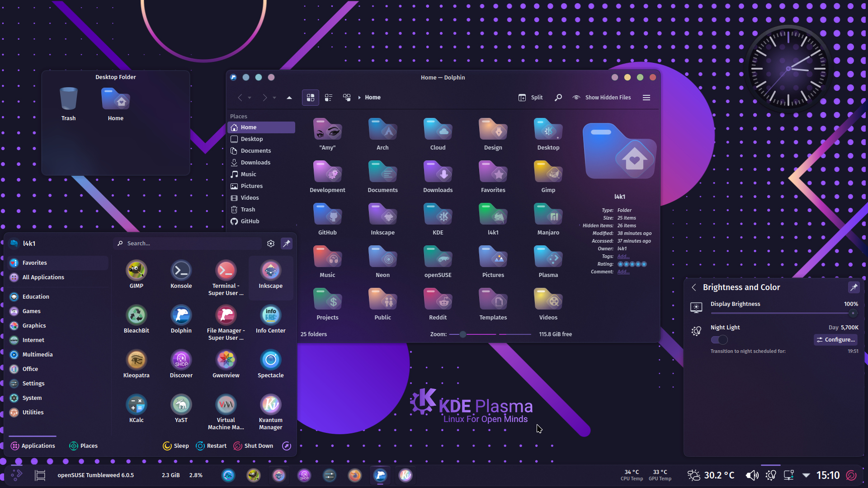Viewport: 868px width, 488px height.
Task: Open the Graphics category
Action: (x=58, y=326)
